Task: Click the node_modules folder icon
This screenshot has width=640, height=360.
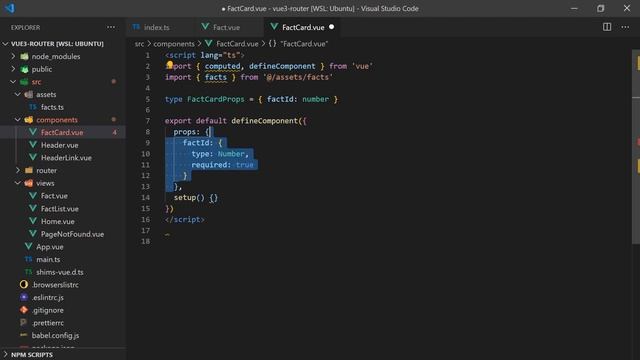Action: click(x=24, y=56)
